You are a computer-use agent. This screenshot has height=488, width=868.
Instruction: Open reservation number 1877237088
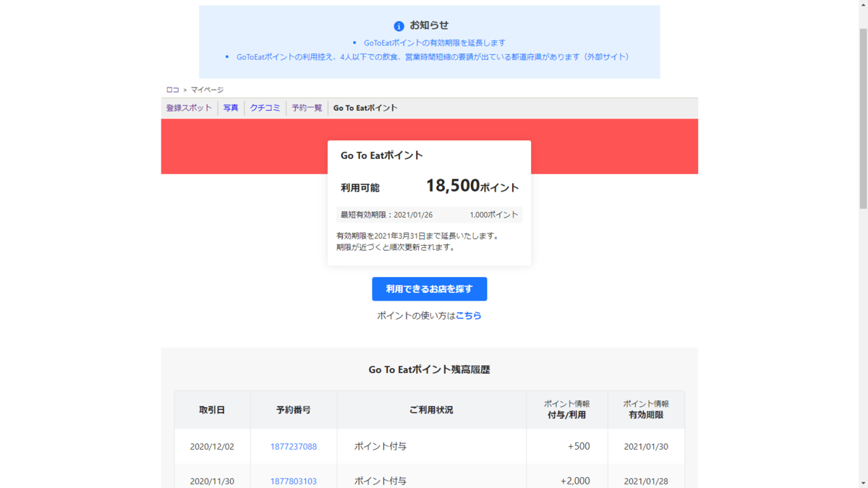click(294, 446)
